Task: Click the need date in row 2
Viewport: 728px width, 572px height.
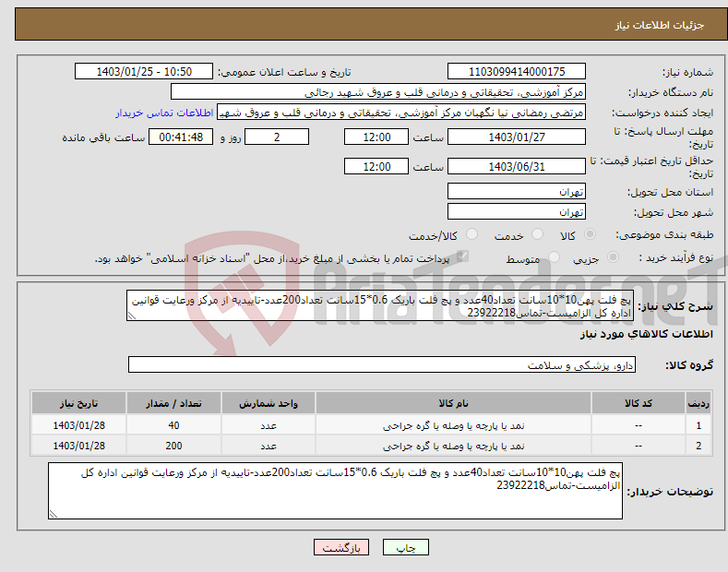Action: click(79, 446)
